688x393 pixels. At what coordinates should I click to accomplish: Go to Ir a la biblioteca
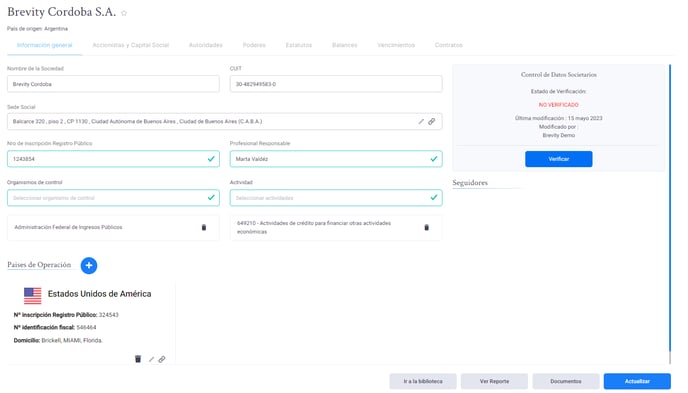pos(423,381)
